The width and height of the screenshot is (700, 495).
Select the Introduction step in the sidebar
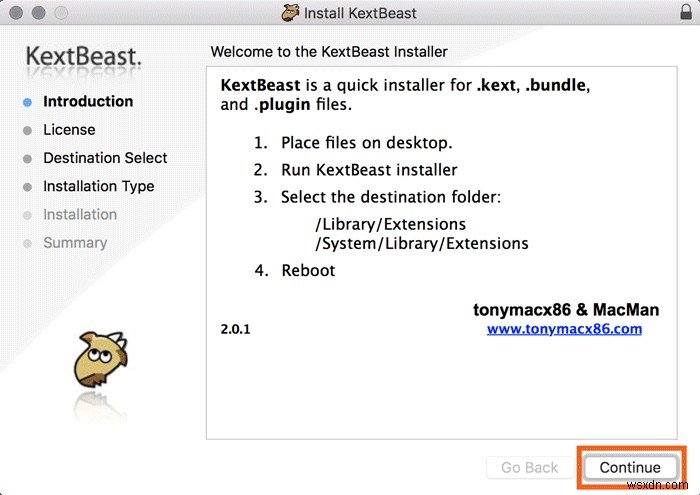coord(88,101)
